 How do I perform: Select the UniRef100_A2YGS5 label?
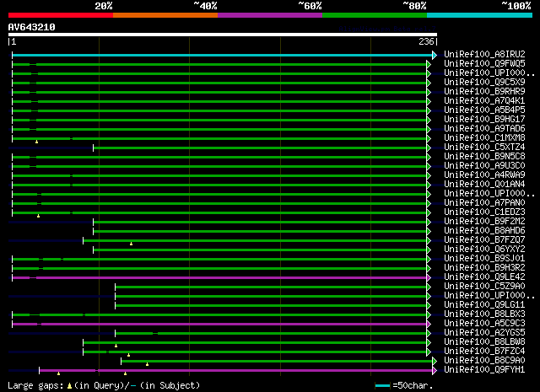point(484,332)
